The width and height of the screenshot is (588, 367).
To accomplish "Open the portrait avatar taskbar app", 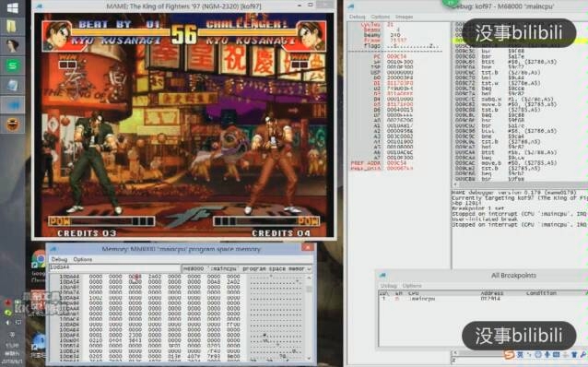I will pos(12,46).
